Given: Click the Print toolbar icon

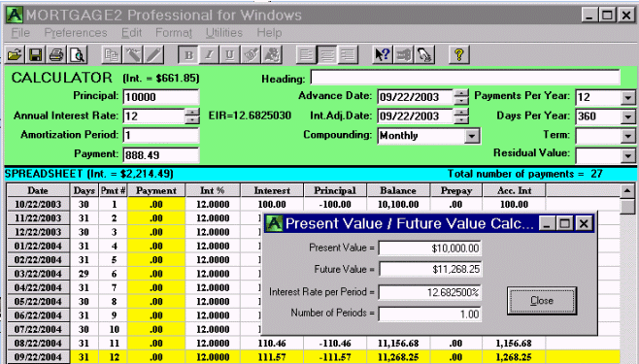Looking at the screenshot, I should point(56,54).
